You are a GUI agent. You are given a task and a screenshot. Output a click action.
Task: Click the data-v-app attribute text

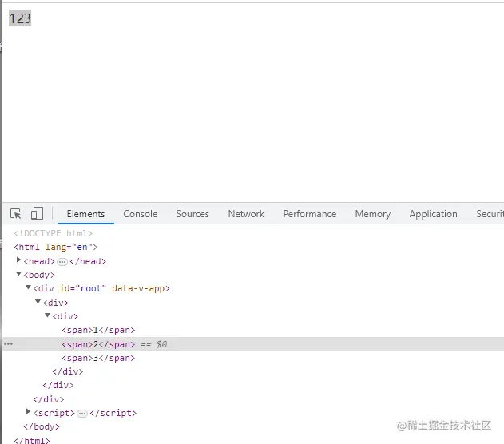click(x=138, y=288)
